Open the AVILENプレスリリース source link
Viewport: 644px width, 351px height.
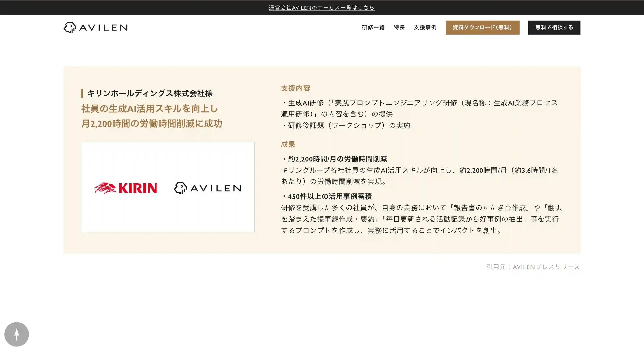click(x=546, y=267)
